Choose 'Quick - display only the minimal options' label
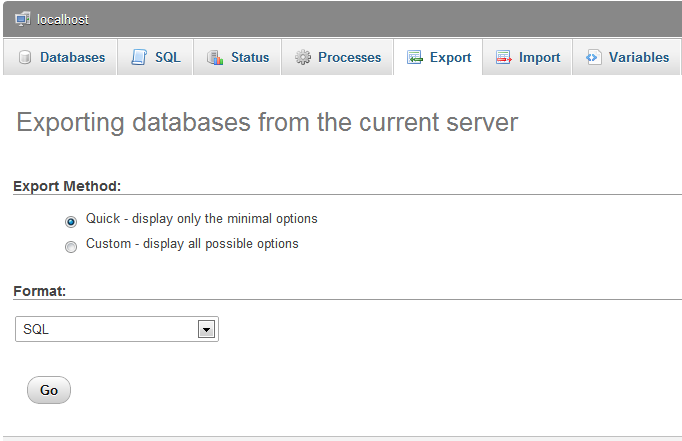Screen dimensions: 682x441 click(x=201, y=218)
